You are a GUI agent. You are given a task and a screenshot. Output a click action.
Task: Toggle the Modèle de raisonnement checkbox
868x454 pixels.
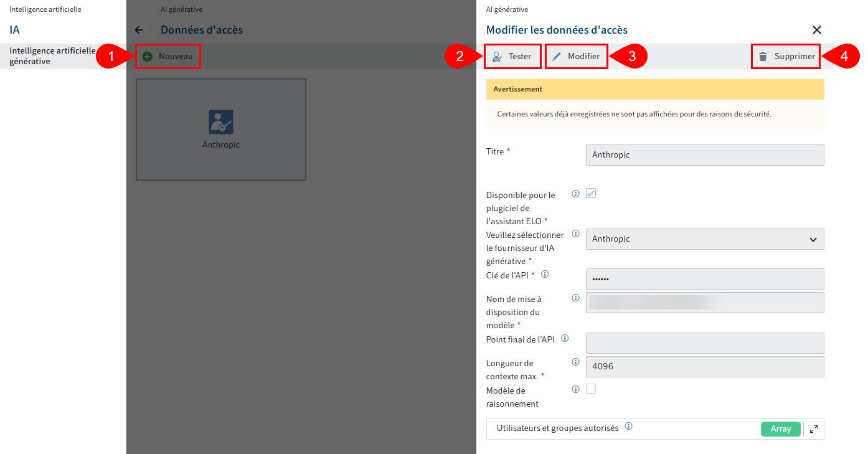tap(590, 388)
